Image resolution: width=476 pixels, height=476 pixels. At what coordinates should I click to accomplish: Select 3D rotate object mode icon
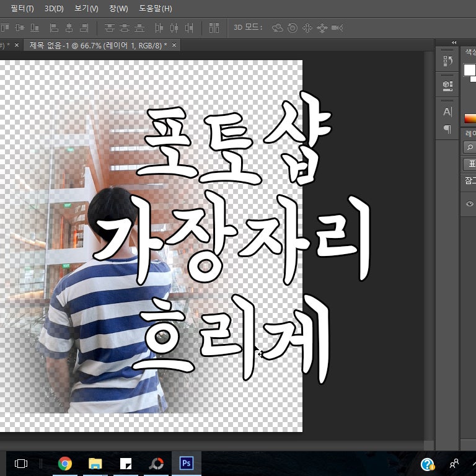278,28
